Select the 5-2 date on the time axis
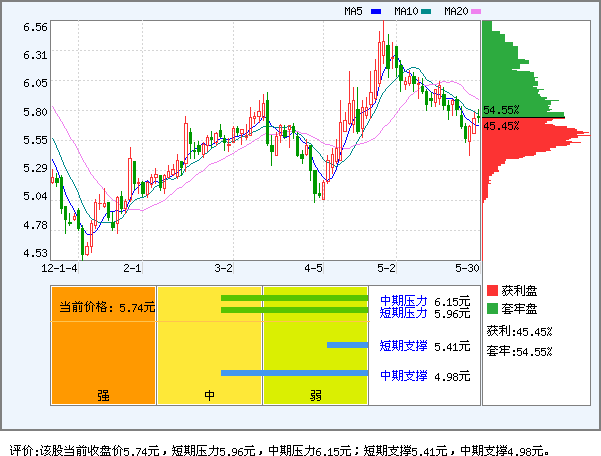Viewport: 601px width, 456px height. pos(386,268)
